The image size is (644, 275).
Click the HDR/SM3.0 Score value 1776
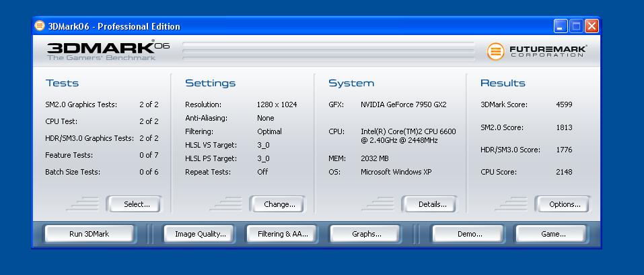564,150
